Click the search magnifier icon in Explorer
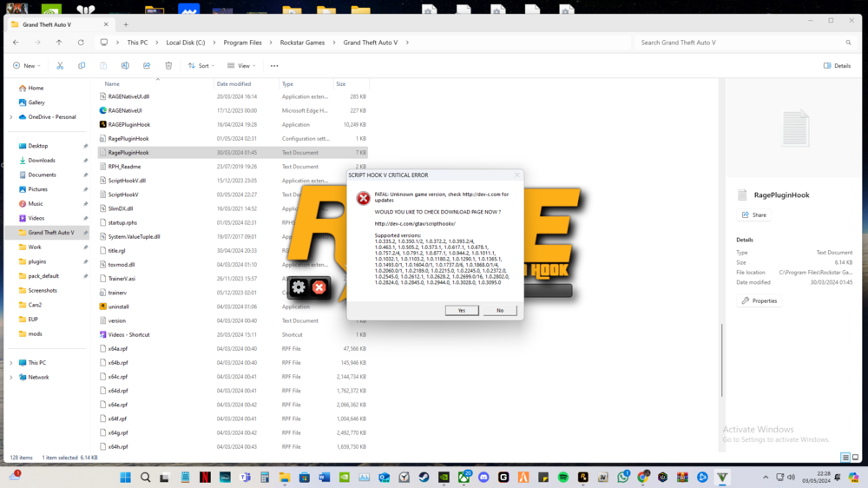 pyautogui.click(x=848, y=42)
